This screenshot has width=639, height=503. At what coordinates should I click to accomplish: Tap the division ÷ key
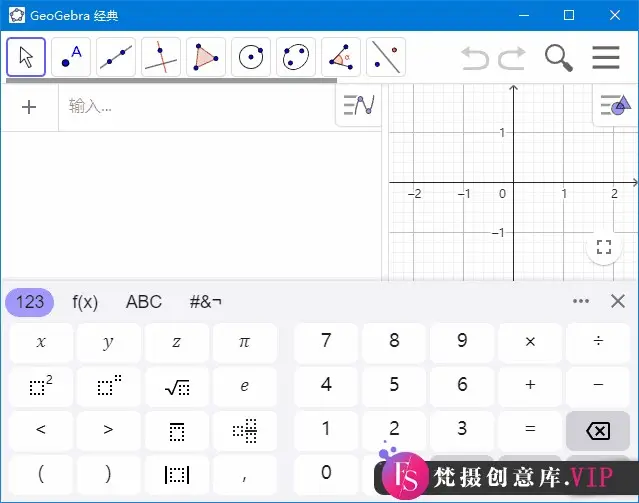tap(598, 342)
